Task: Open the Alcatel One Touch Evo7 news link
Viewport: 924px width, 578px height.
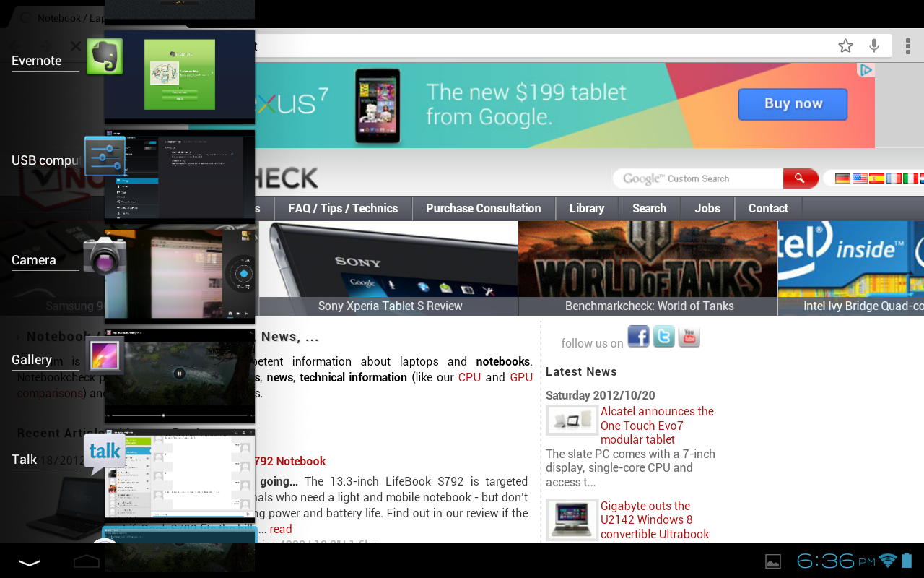Action: pos(657,425)
